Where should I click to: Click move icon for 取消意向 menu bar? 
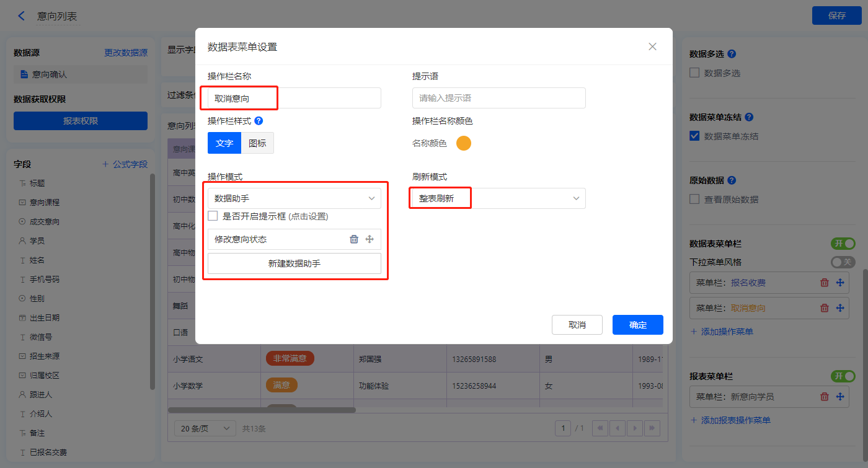click(x=840, y=308)
